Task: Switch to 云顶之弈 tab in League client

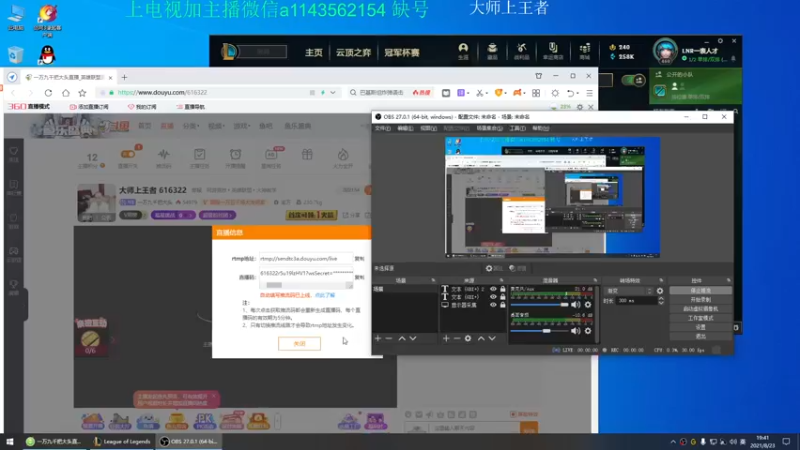Action: (x=353, y=53)
